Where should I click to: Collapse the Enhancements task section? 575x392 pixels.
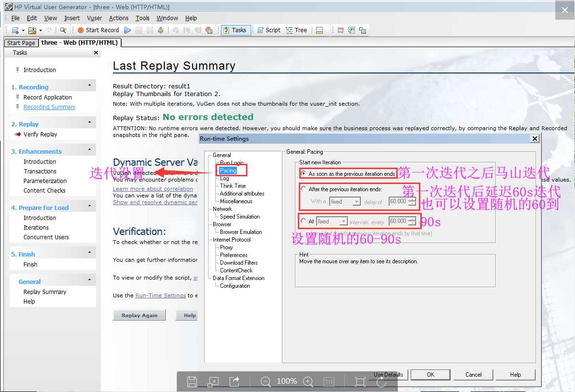click(89, 149)
